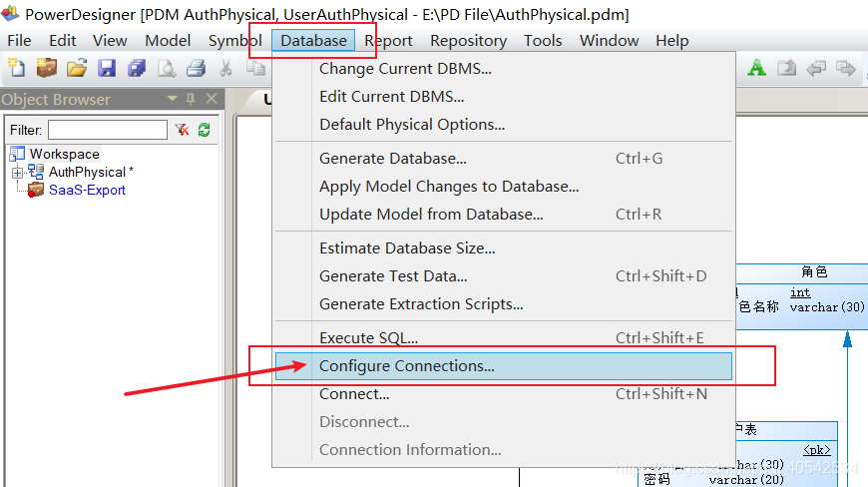Click the underlined int column type
868x487 pixels.
click(800, 292)
